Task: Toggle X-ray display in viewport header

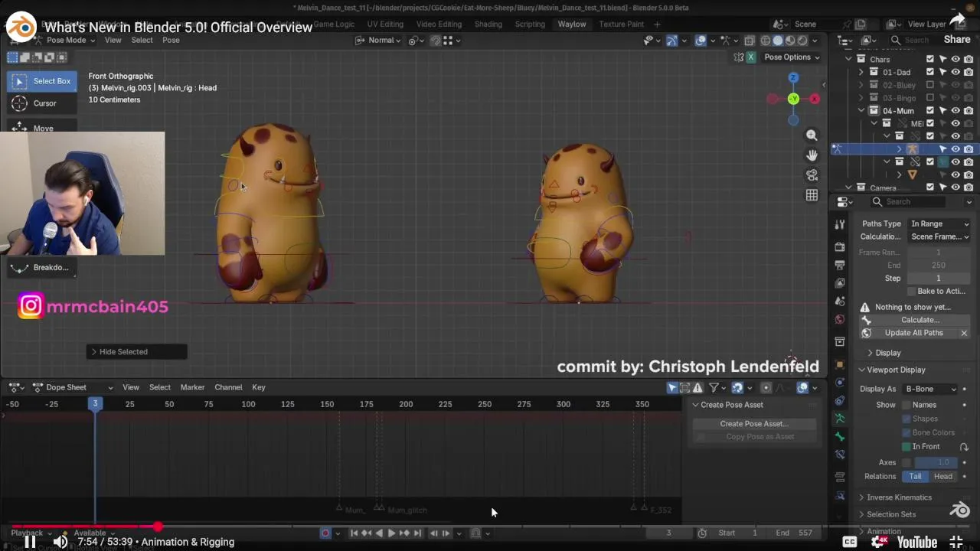Action: 750,41
